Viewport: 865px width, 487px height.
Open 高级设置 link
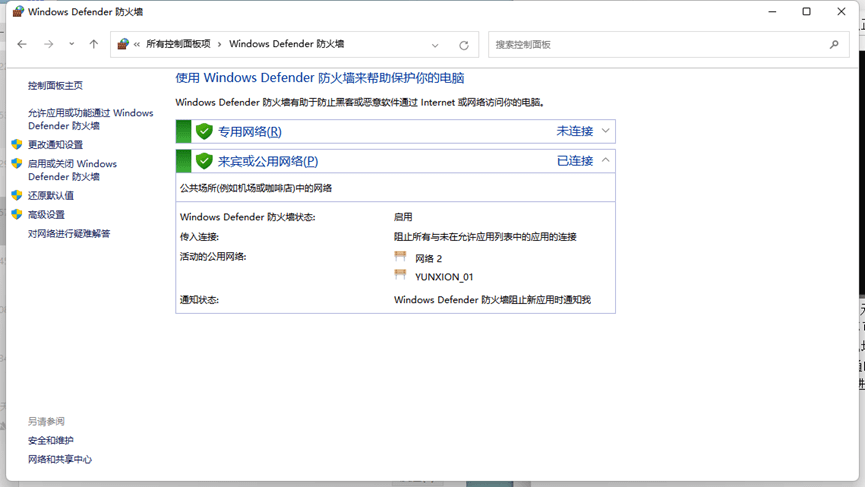coord(46,215)
